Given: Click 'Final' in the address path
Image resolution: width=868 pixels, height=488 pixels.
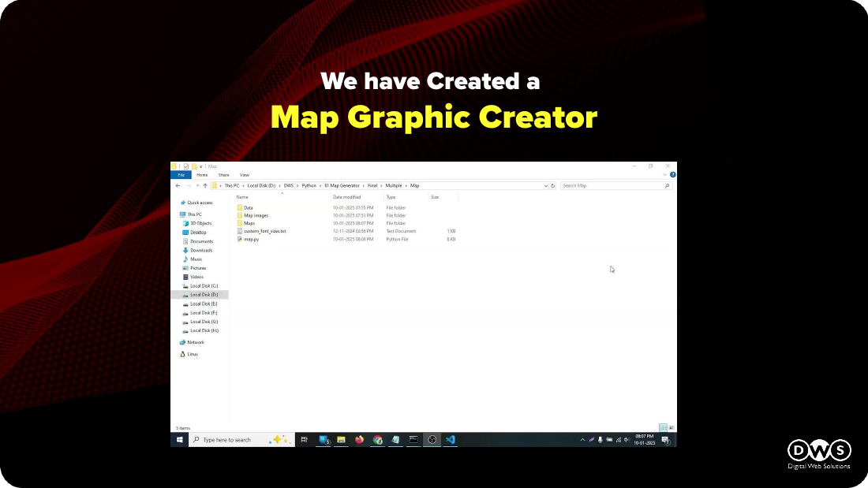Looking at the screenshot, I should (372, 186).
